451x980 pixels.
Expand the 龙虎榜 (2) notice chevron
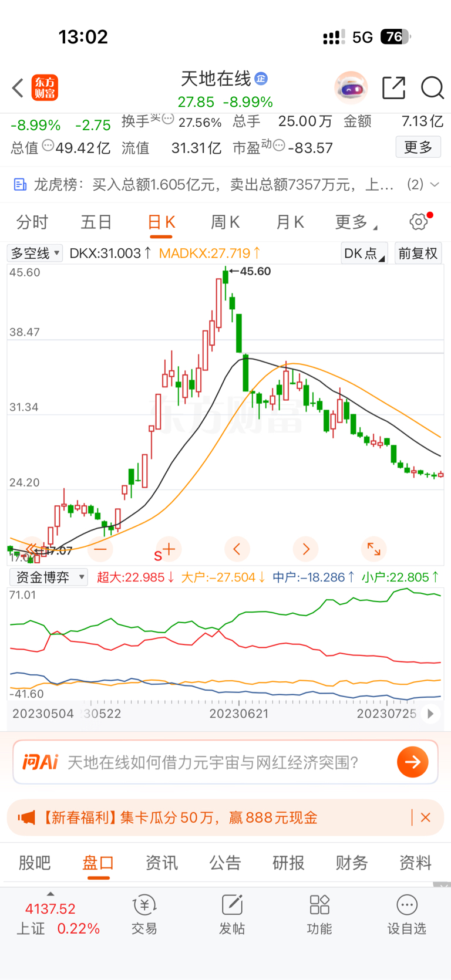coord(435,185)
